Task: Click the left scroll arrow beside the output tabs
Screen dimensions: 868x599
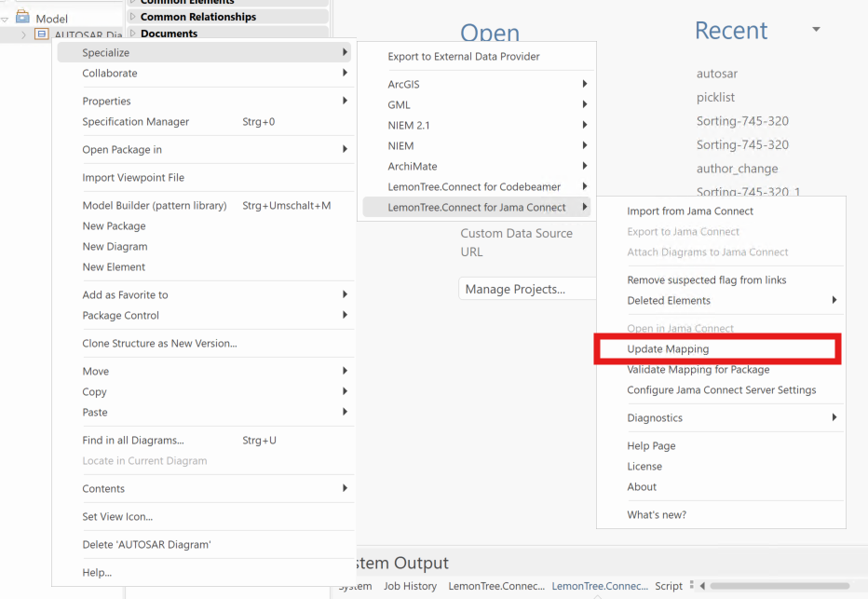Action: coord(702,586)
